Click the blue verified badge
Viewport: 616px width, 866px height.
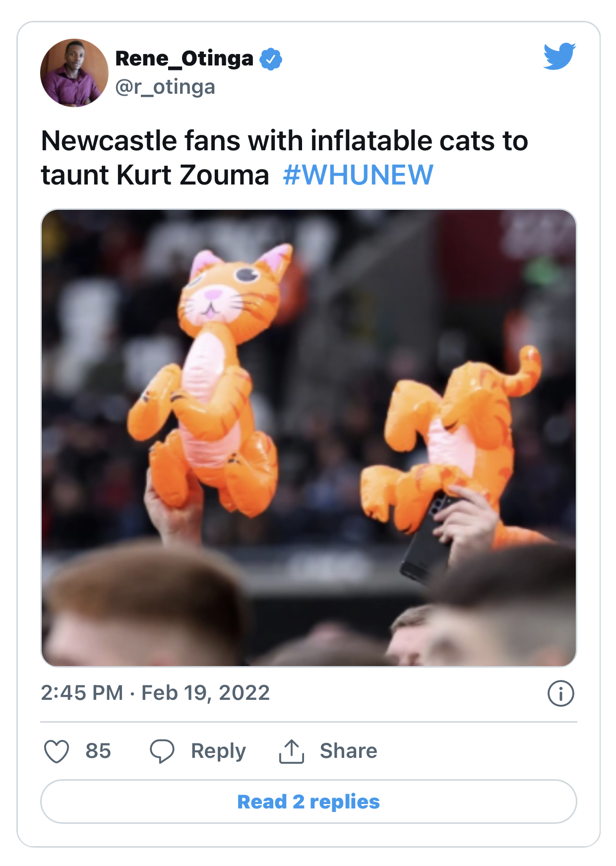(271, 59)
